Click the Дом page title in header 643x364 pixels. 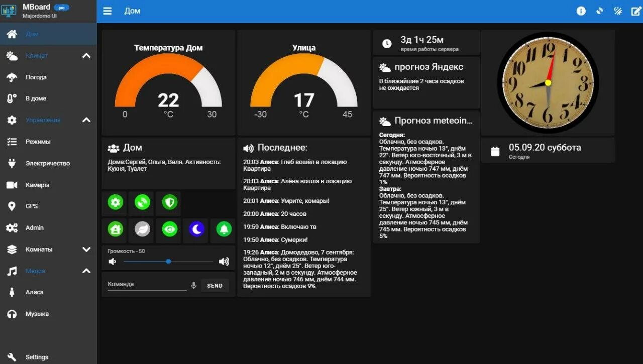click(x=132, y=11)
